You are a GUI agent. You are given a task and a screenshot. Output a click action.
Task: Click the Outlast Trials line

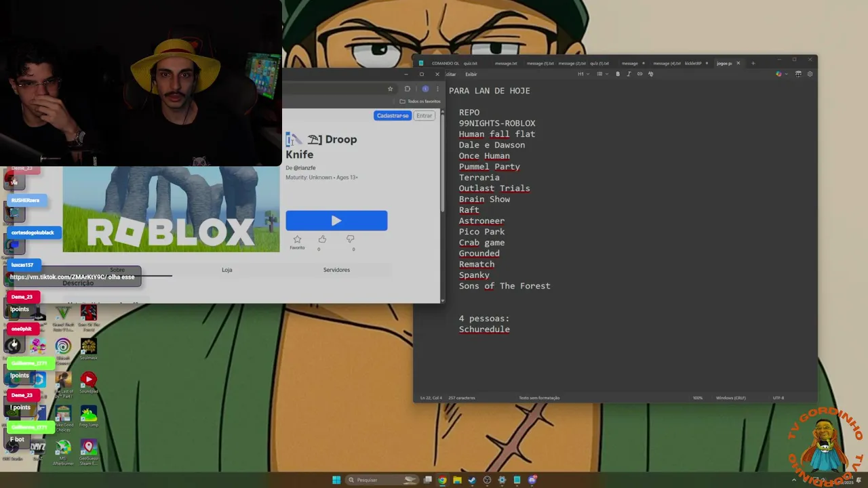pyautogui.click(x=494, y=188)
